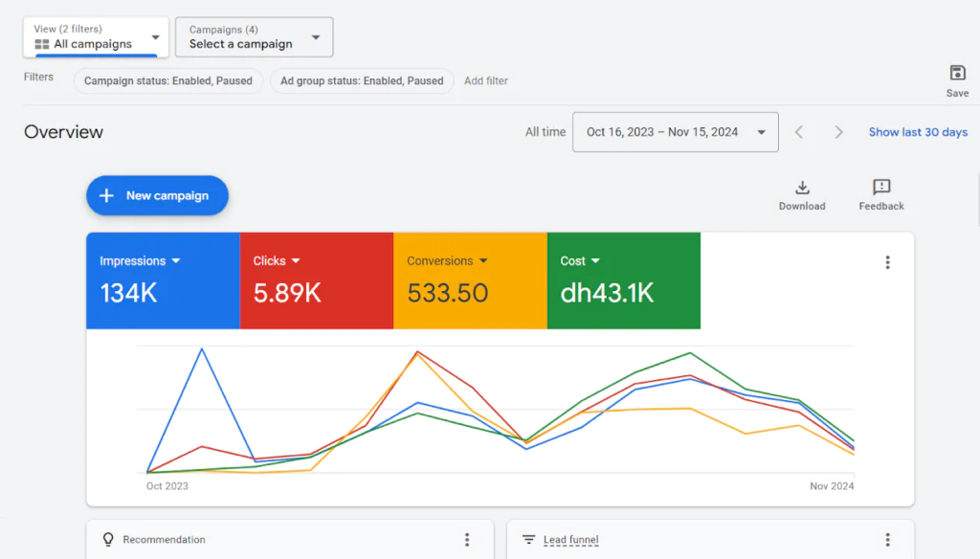Open the Recommendation card three-dot menu

467,540
